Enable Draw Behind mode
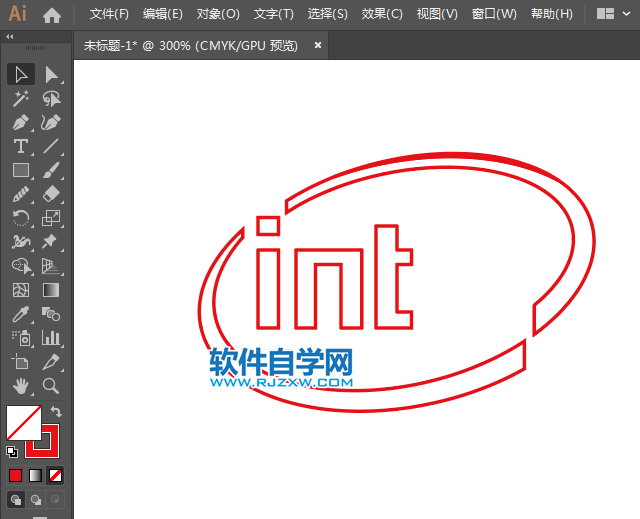 36,500
